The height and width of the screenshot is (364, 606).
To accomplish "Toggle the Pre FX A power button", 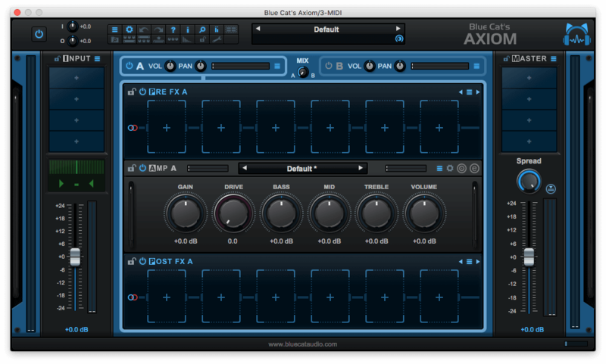I will click(x=142, y=92).
